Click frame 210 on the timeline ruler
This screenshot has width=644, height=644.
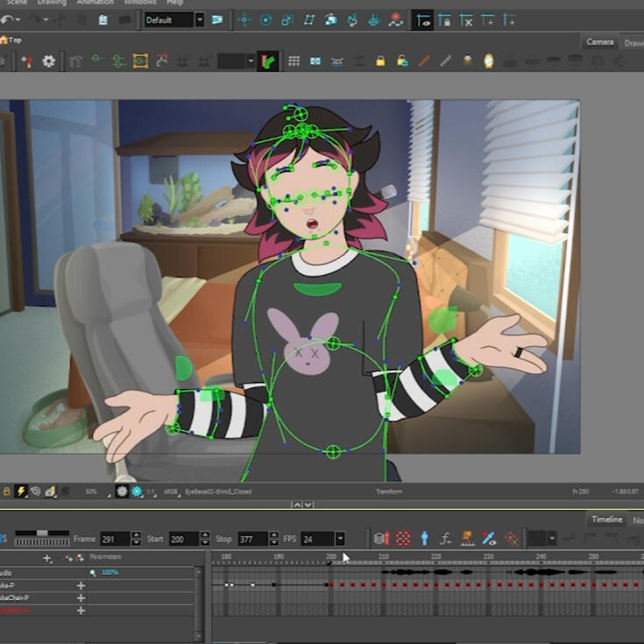384,557
